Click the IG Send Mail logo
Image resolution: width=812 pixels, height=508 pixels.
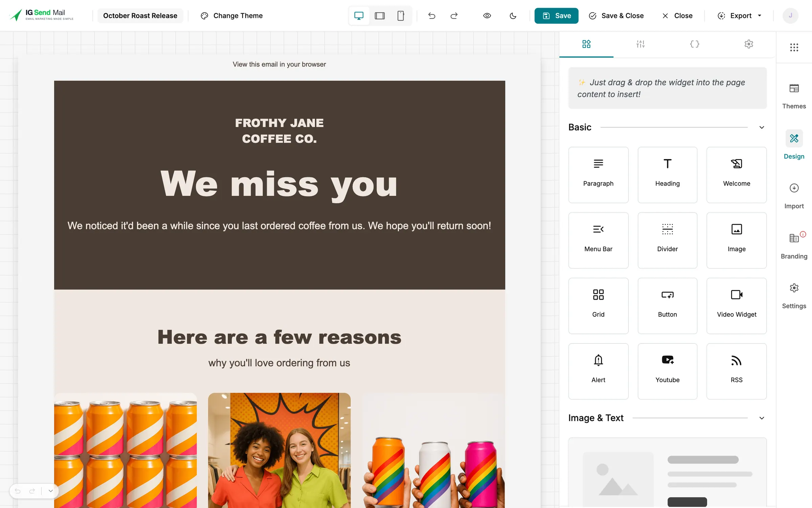tap(41, 15)
